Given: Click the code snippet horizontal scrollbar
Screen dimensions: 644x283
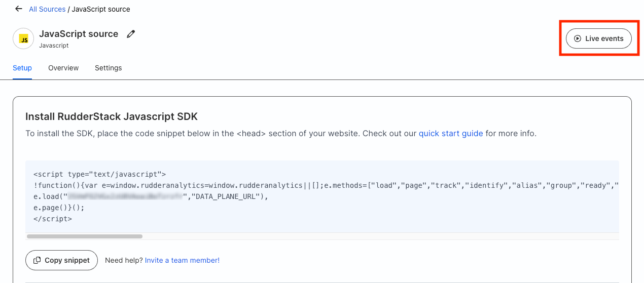Looking at the screenshot, I should [x=85, y=236].
